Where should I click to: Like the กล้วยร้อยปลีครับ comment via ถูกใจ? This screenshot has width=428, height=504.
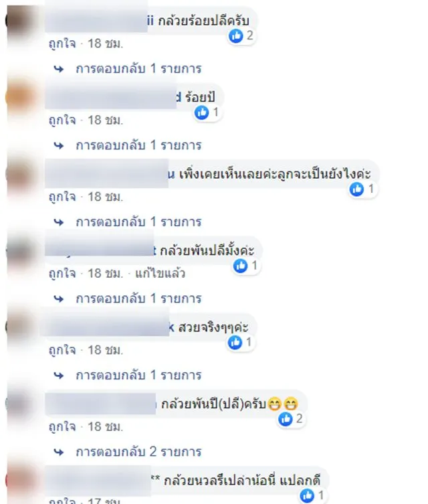[62, 44]
